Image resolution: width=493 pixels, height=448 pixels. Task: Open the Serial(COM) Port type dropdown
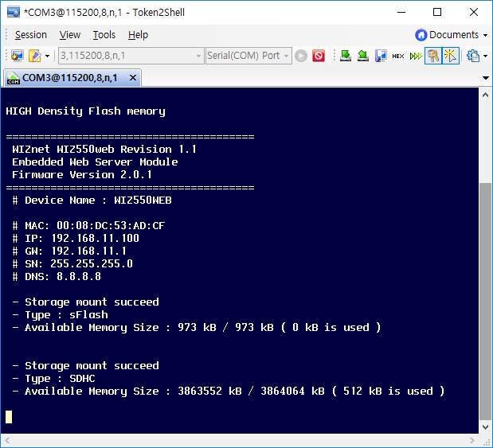point(248,56)
